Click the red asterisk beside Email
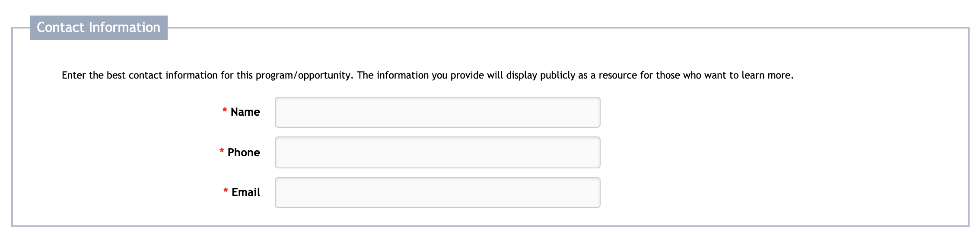980x234 pixels. pos(226,191)
